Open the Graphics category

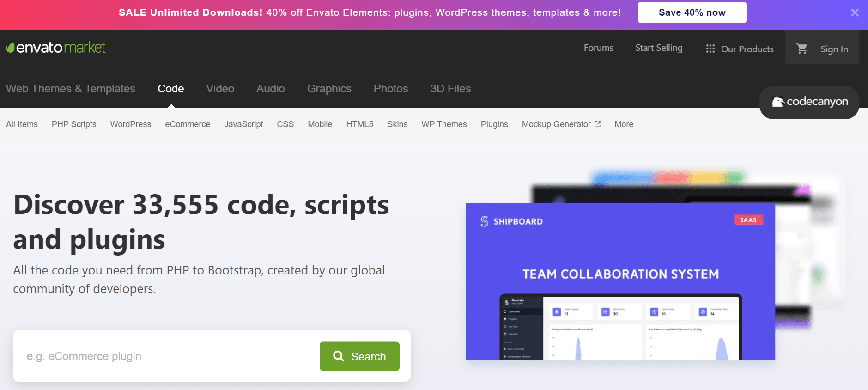[x=329, y=89]
